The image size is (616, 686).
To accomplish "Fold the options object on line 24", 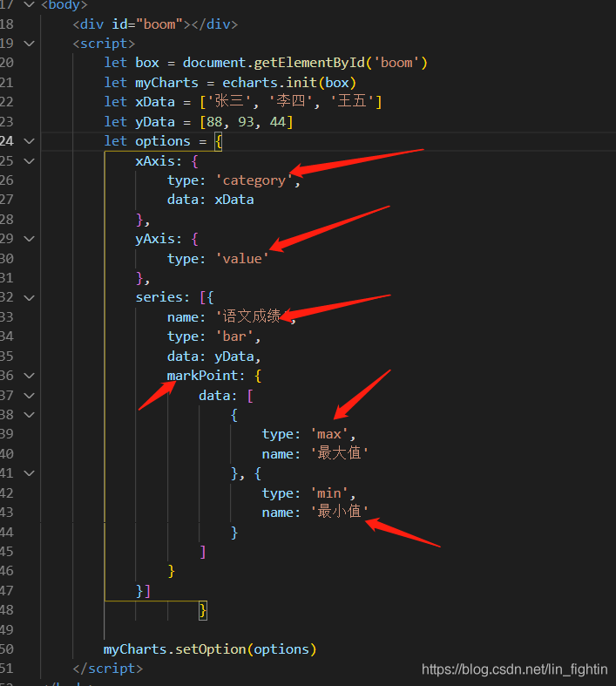I will [x=29, y=141].
